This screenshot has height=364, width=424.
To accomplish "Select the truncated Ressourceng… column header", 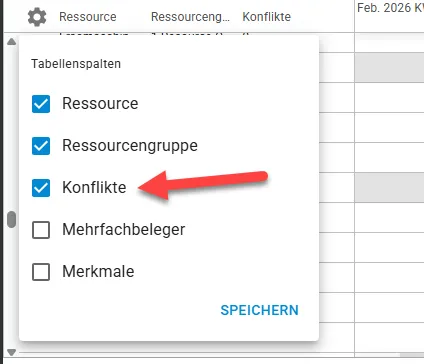I will [190, 17].
